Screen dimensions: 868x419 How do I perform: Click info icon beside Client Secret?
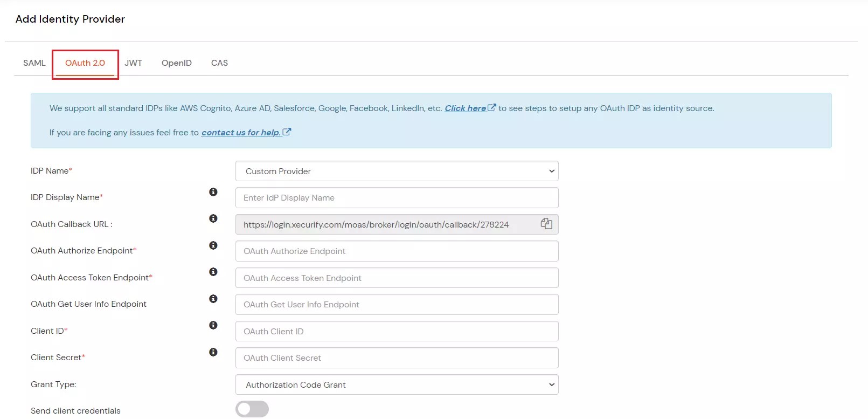(x=213, y=352)
